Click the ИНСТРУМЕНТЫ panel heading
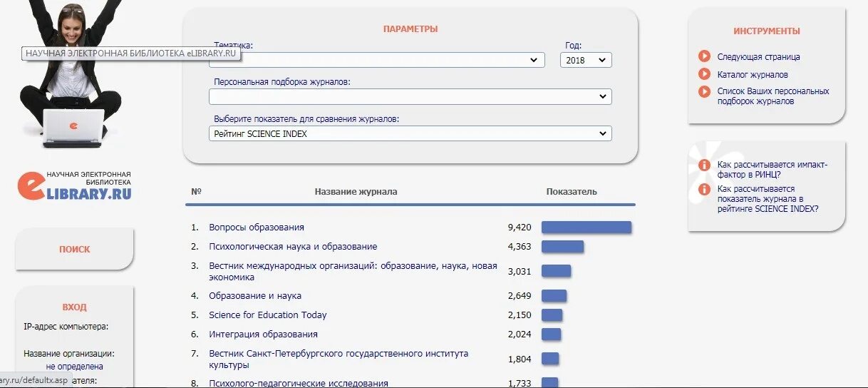The image size is (868, 388). coord(767,31)
